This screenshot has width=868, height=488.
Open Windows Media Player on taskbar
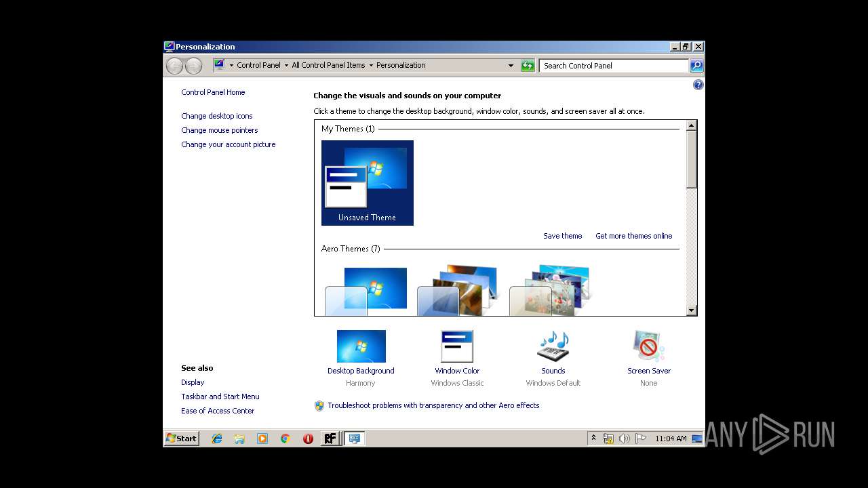262,439
